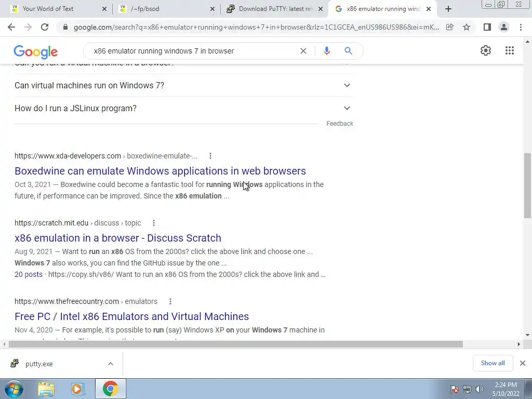Click the address bar URL

pos(256,27)
